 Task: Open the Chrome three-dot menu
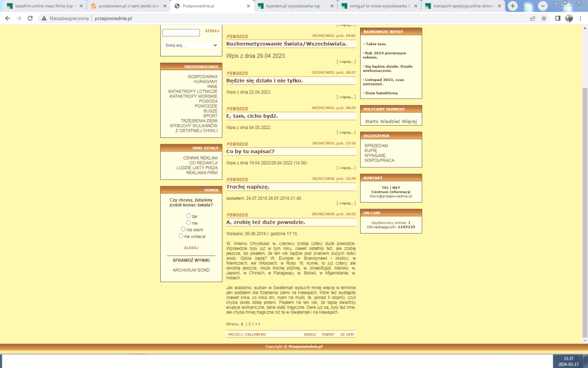(581, 18)
